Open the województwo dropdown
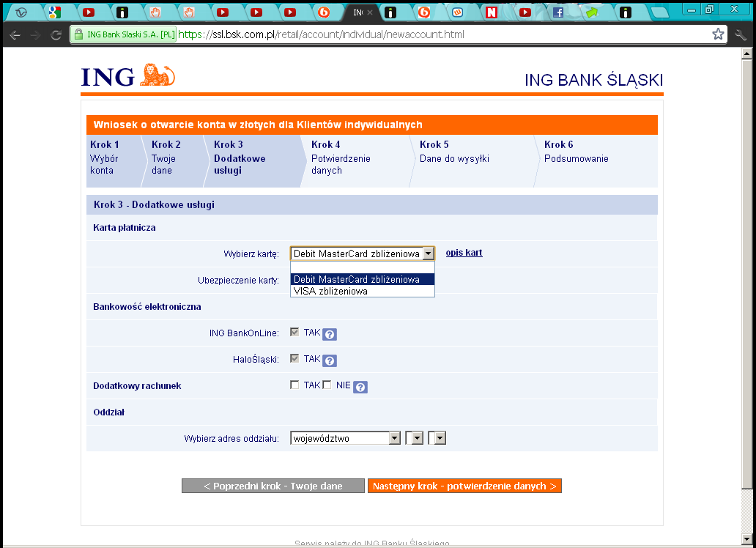 tap(345, 438)
